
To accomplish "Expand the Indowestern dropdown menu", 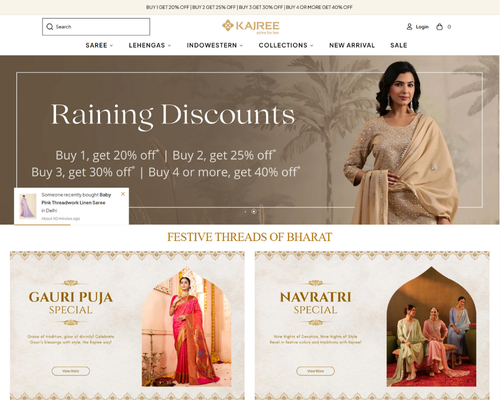I will click(215, 45).
